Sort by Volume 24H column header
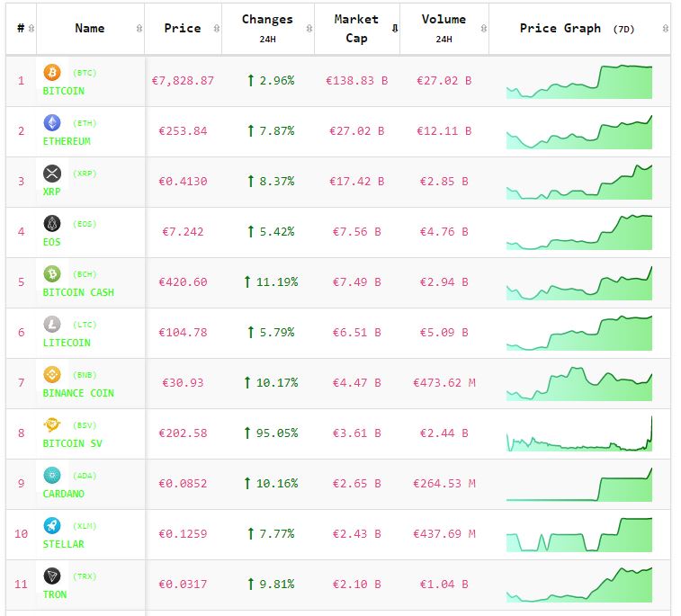Image resolution: width=681 pixels, height=616 pixels. (x=444, y=29)
